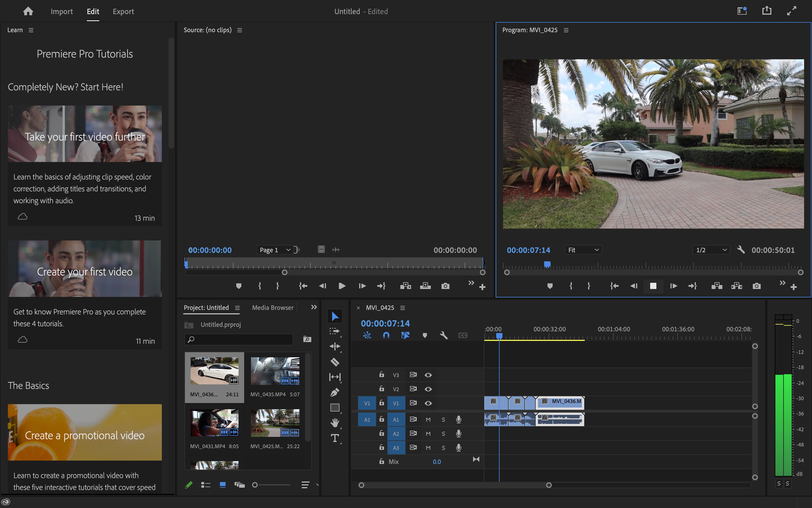Toggle Linked Selection in timeline
812x508 pixels.
click(x=405, y=335)
